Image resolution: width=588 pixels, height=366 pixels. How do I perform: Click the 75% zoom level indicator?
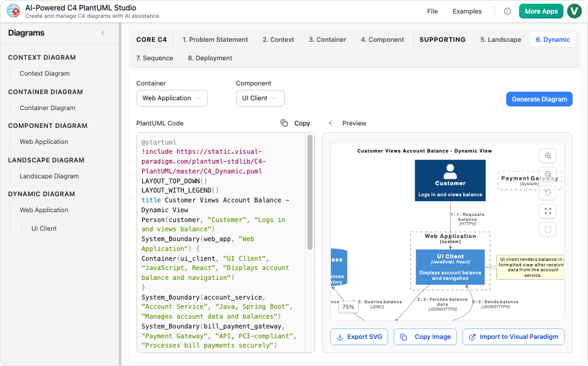[x=348, y=306]
